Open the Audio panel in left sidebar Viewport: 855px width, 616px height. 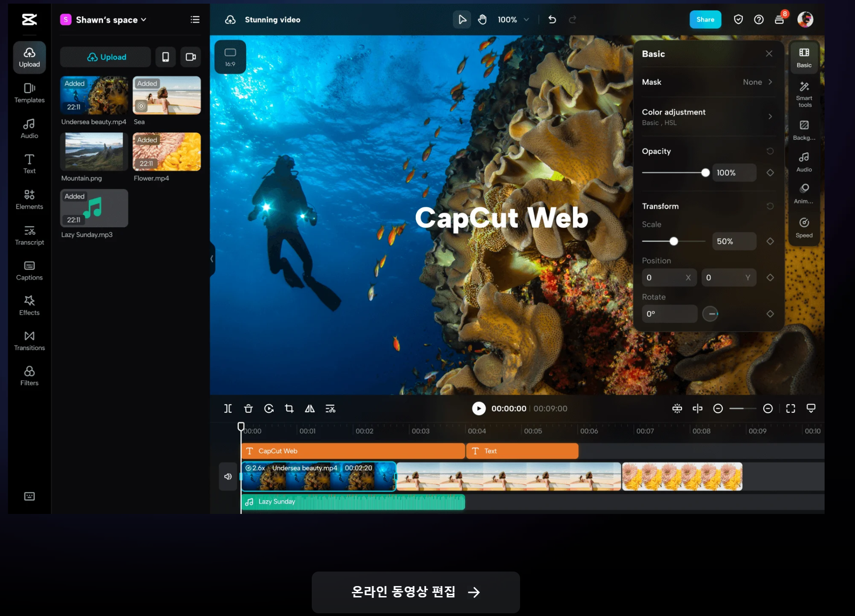coord(29,129)
